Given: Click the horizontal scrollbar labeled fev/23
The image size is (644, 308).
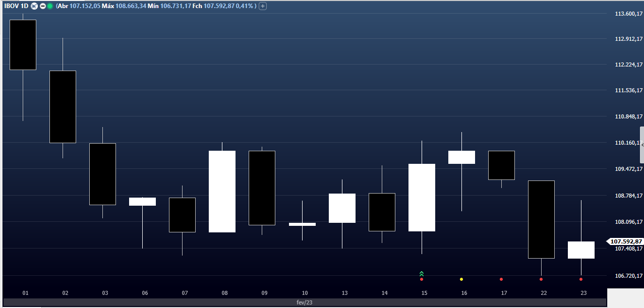Looking at the screenshot, I should click(304, 303).
